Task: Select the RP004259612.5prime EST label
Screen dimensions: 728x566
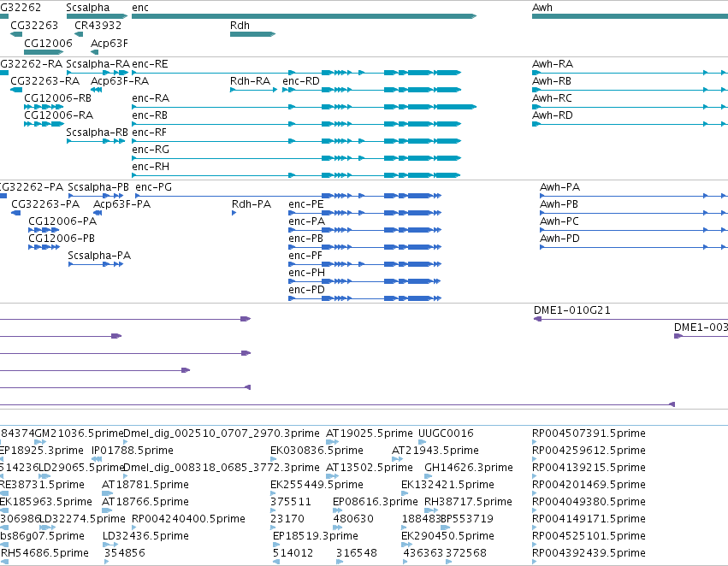Action: [589, 451]
